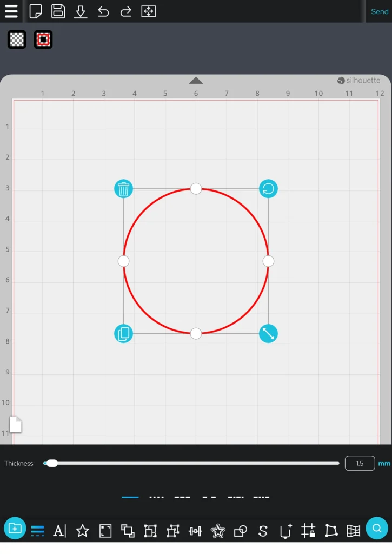The width and height of the screenshot is (392, 554).
Task: Open the Line Style panel tab
Action: [37, 531]
